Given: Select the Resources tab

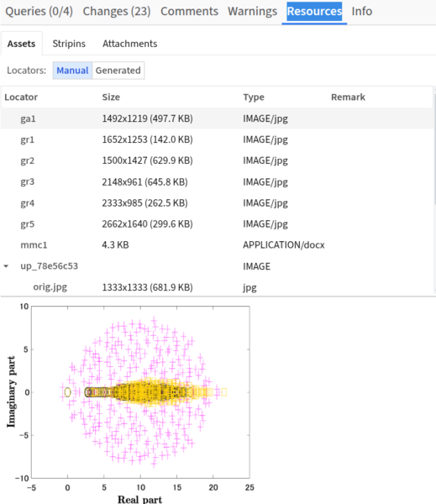Looking at the screenshot, I should (x=314, y=11).
